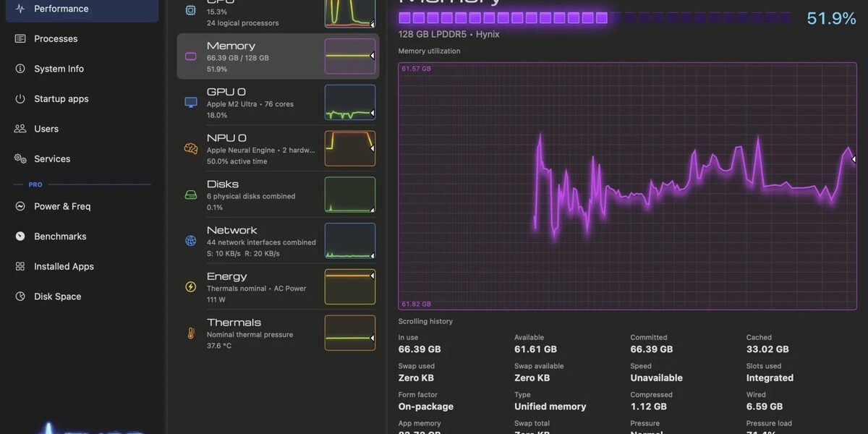Select the GPU 0 resource row
The image size is (868, 434).
coord(278,103)
